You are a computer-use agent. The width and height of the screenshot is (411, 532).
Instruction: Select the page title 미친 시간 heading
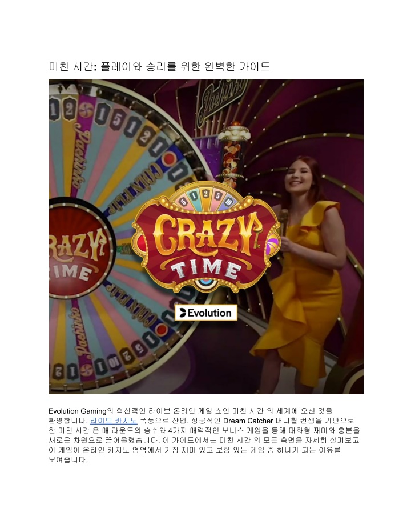click(x=160, y=66)
